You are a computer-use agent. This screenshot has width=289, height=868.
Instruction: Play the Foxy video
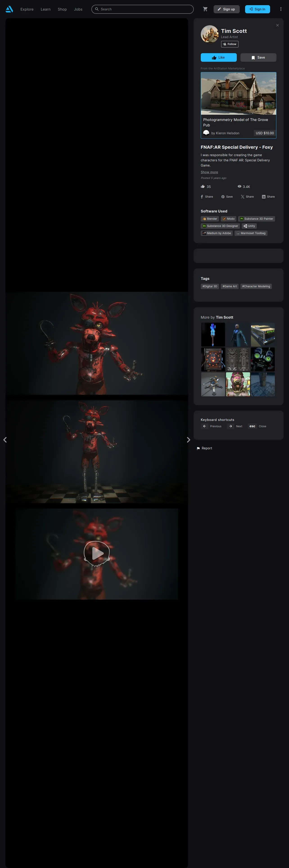point(97,553)
